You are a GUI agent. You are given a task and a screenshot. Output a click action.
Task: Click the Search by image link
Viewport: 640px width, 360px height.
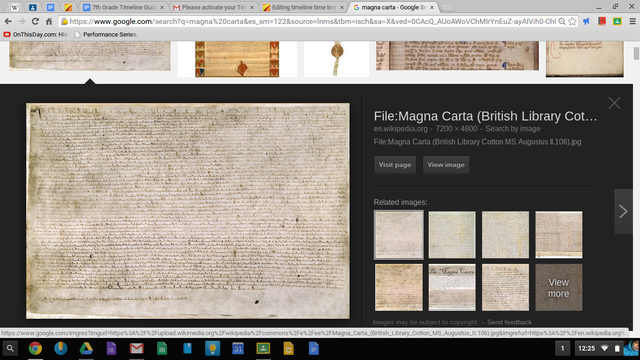pos(513,129)
